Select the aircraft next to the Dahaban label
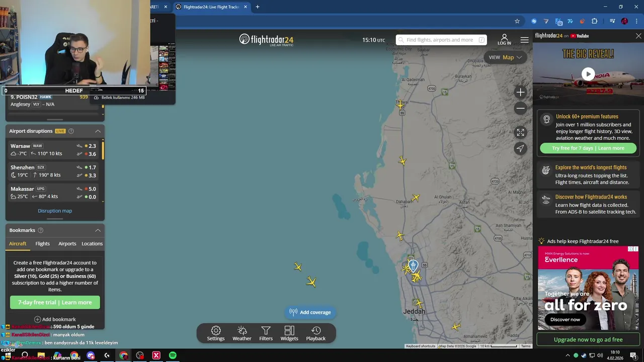 point(416,198)
